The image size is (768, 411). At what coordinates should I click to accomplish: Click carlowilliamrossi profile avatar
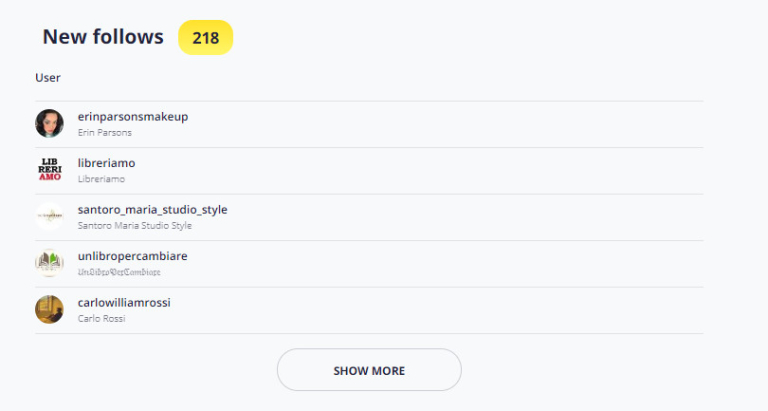49,309
